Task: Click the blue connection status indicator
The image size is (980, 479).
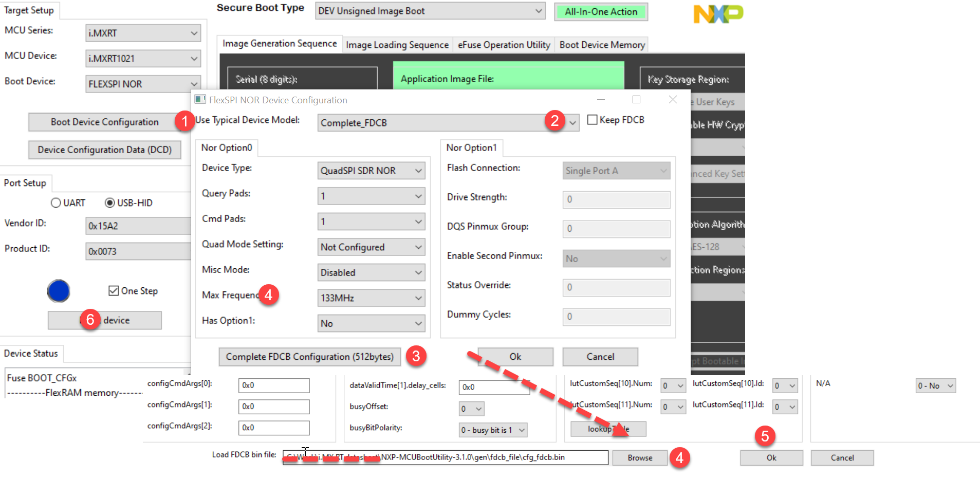Action: pos(59,291)
